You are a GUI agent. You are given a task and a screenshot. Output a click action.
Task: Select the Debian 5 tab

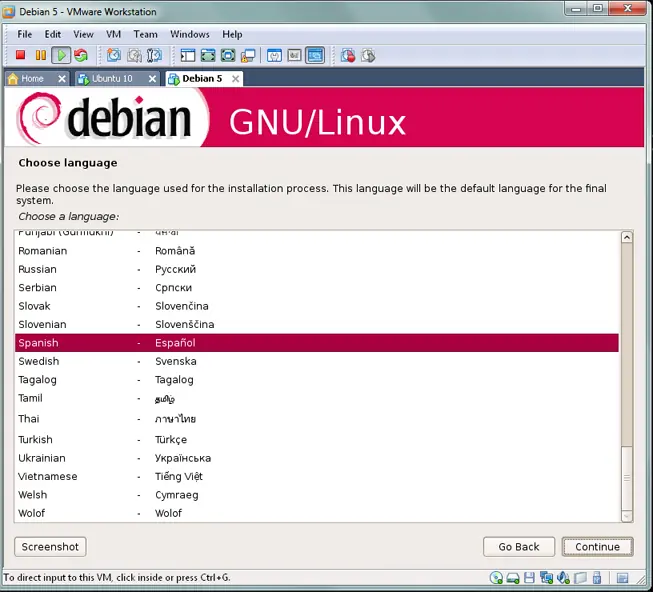tap(202, 79)
